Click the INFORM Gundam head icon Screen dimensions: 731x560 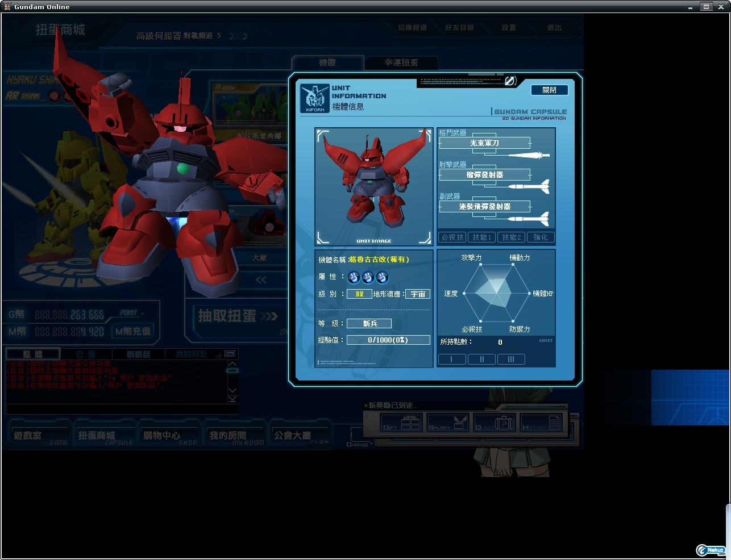(315, 99)
